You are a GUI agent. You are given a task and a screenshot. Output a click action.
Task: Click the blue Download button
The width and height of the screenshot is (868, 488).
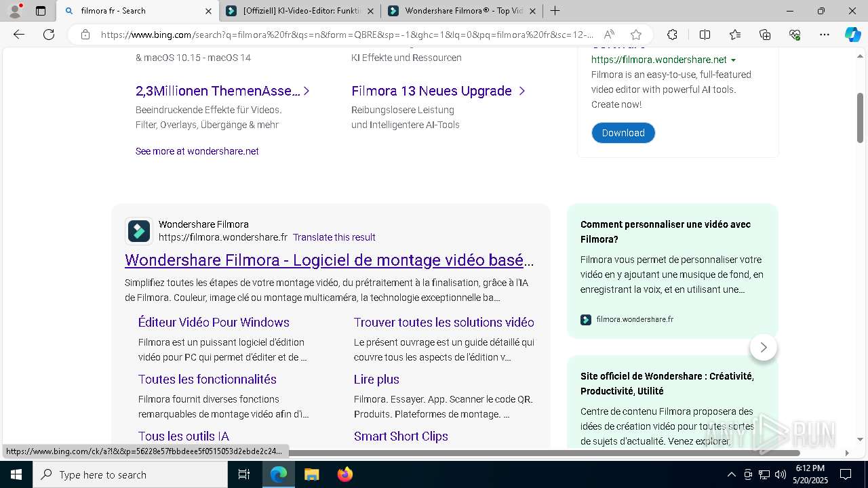[623, 133]
